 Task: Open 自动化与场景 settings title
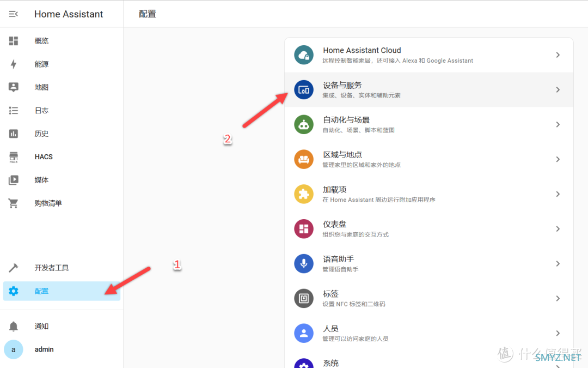(x=346, y=120)
